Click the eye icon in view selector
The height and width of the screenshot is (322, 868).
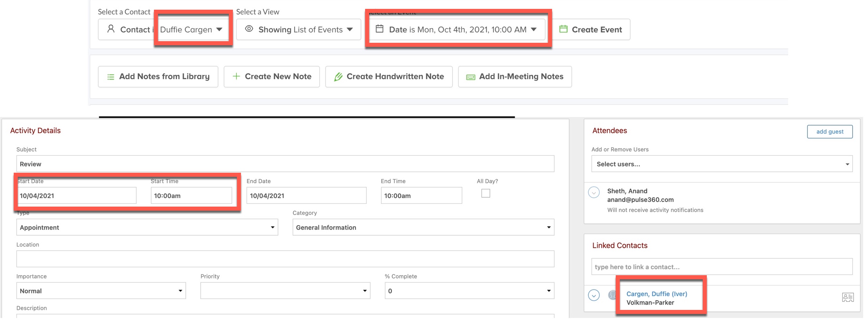[249, 29]
